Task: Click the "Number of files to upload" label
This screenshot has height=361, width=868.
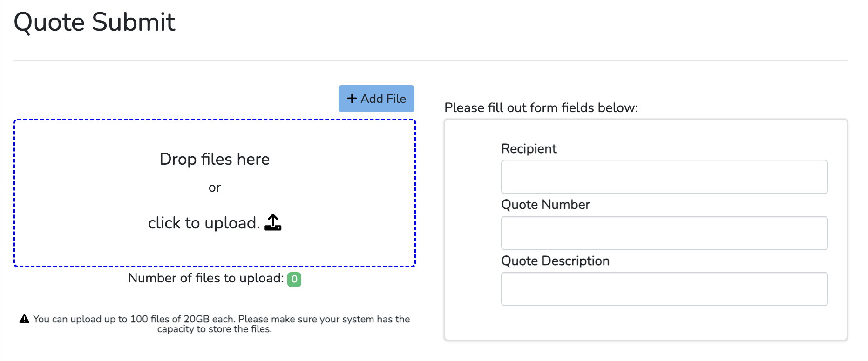Action: (206, 278)
